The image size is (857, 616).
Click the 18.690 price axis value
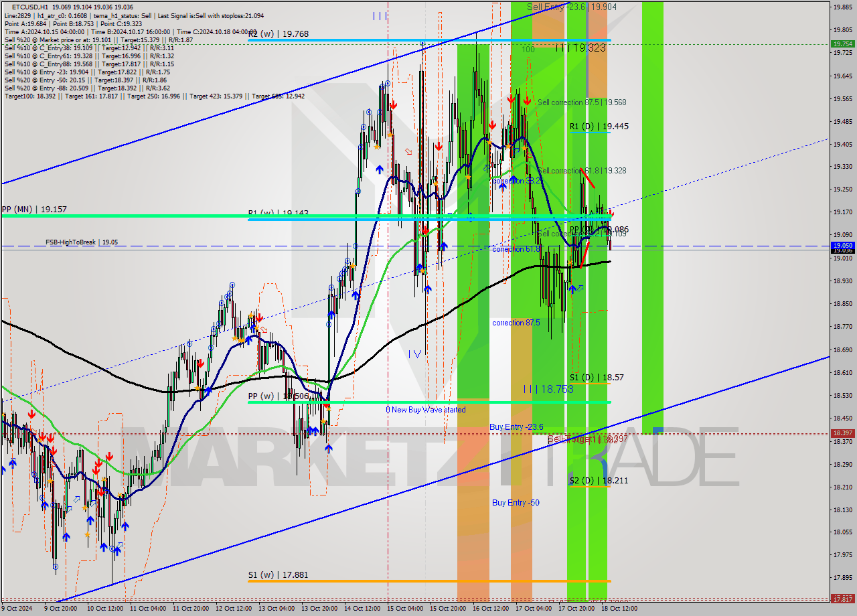842,350
